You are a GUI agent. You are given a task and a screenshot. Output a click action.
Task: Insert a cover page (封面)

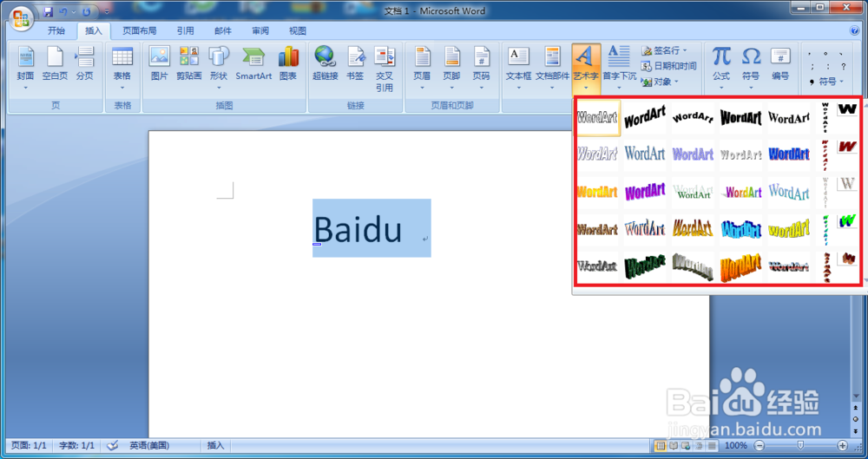(25, 68)
